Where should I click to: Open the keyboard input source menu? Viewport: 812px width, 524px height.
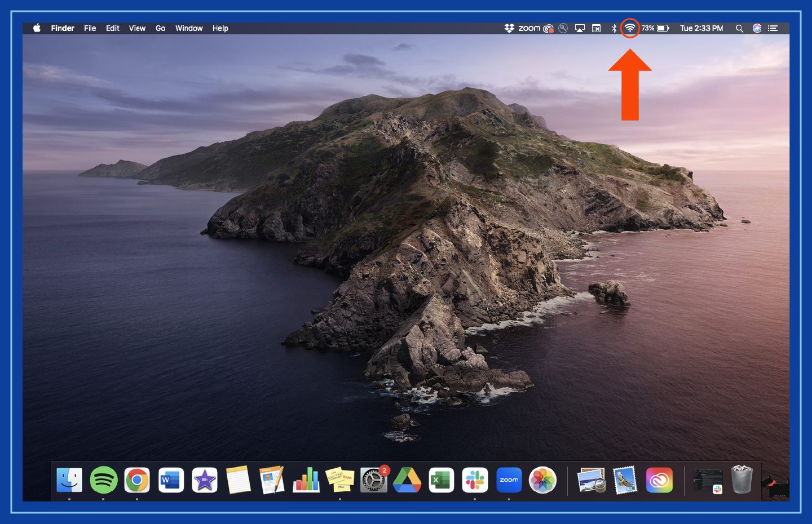pos(596,28)
